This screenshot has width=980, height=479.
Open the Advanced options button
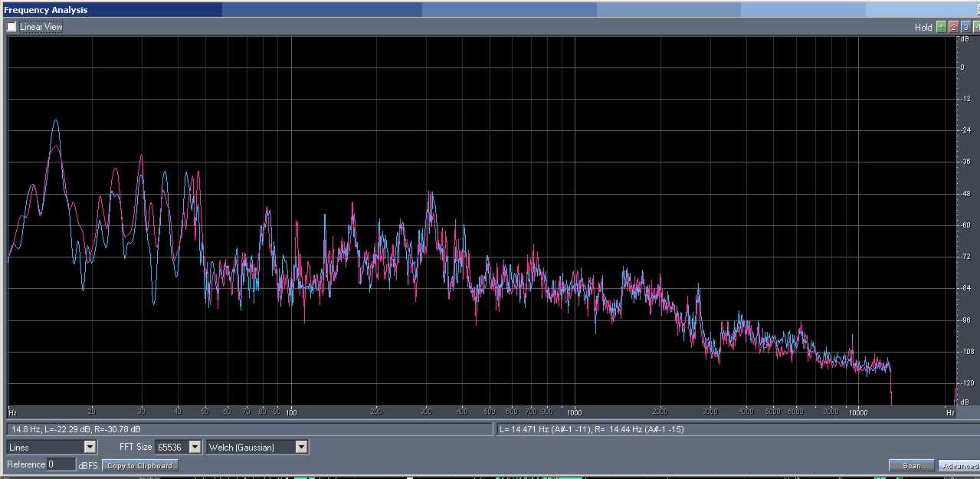tap(959, 465)
